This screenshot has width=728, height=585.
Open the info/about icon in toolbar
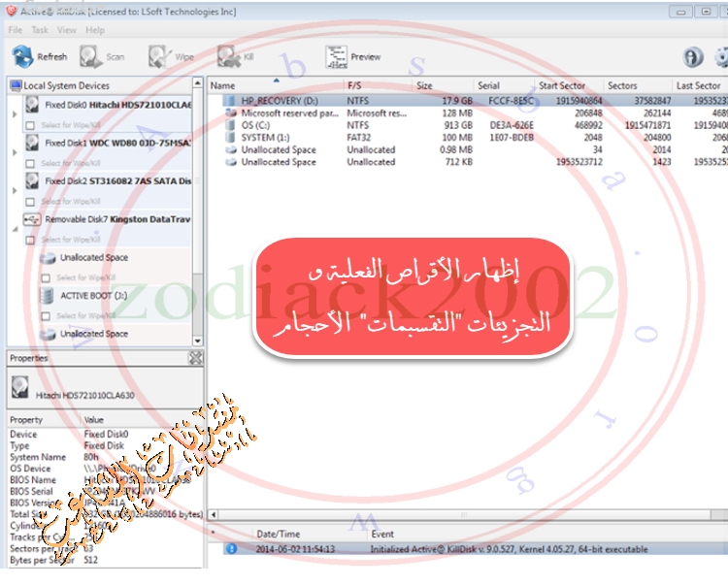[x=693, y=56]
